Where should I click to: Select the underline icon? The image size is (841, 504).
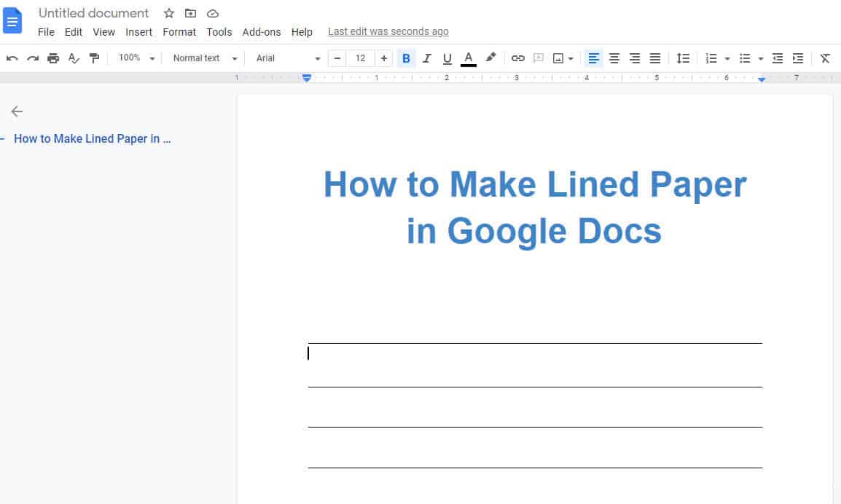447,58
